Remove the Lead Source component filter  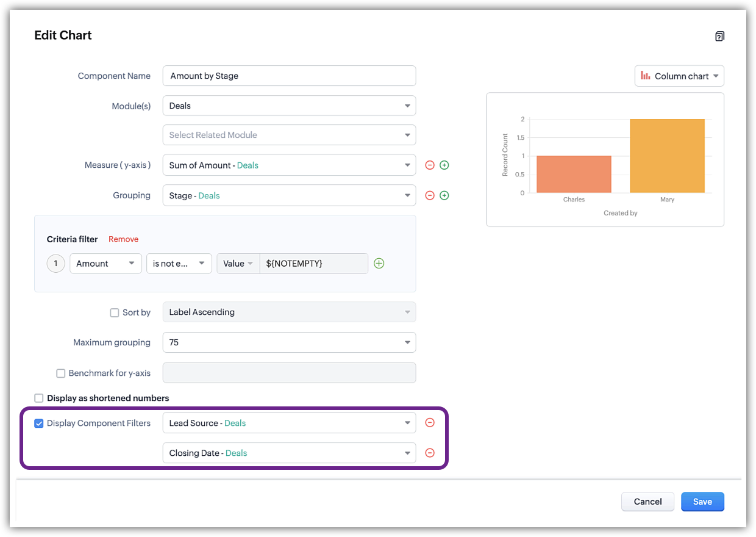click(430, 423)
